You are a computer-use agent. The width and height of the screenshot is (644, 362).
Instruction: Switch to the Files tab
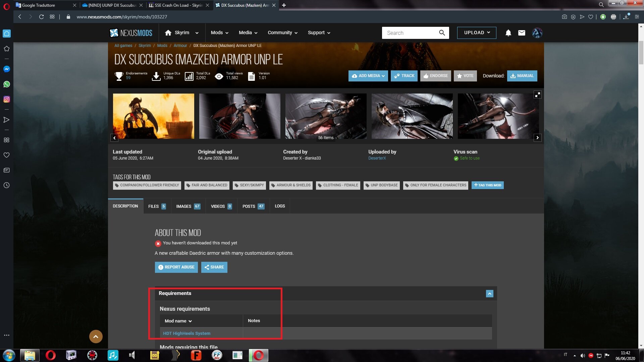[x=157, y=206]
